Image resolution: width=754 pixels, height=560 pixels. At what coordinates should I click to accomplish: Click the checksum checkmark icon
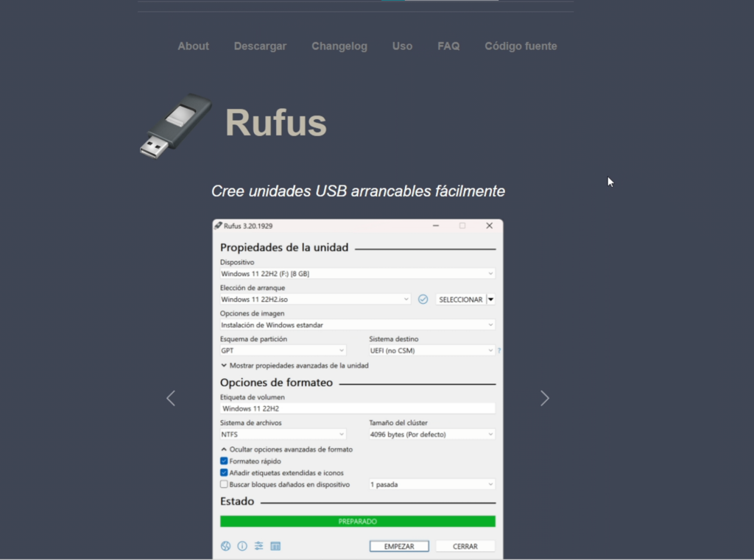pos(423,300)
